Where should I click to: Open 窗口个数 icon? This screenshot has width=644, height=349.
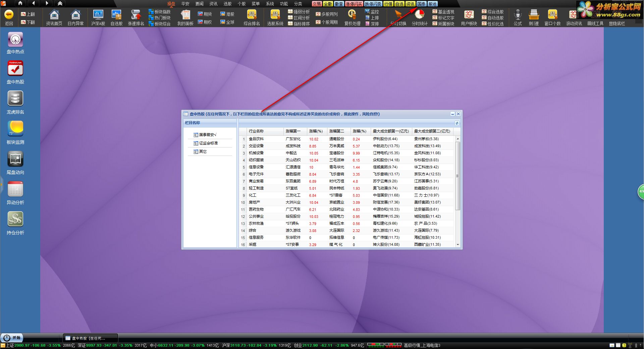tap(552, 14)
